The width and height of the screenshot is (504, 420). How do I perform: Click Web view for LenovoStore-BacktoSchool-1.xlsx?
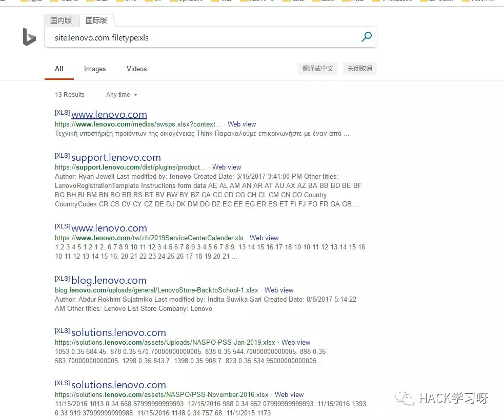click(279, 290)
